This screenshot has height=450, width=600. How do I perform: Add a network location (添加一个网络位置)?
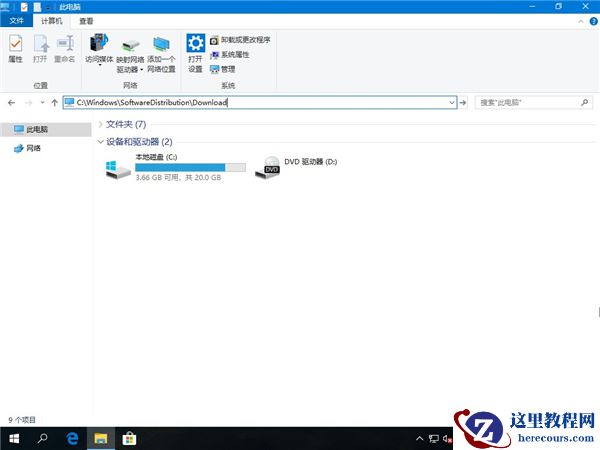(x=161, y=54)
